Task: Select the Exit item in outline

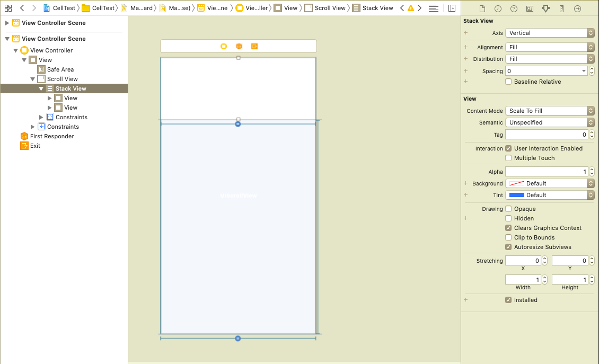Action: [35, 146]
